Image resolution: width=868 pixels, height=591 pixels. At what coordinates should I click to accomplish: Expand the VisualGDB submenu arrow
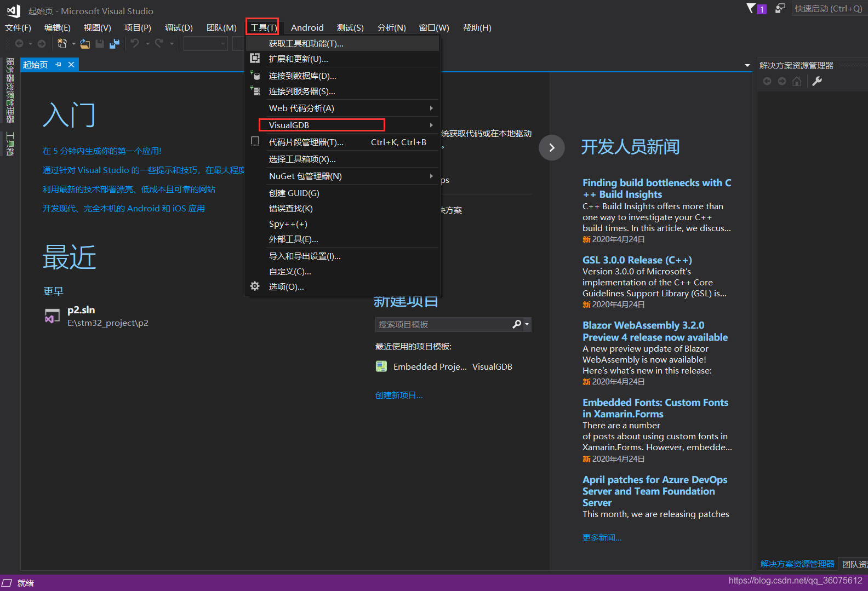(x=431, y=125)
